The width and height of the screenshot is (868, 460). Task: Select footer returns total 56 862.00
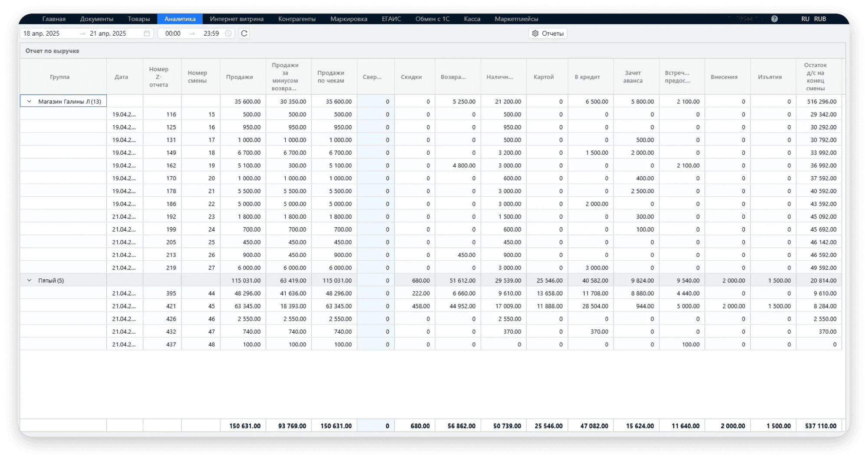pos(458,426)
